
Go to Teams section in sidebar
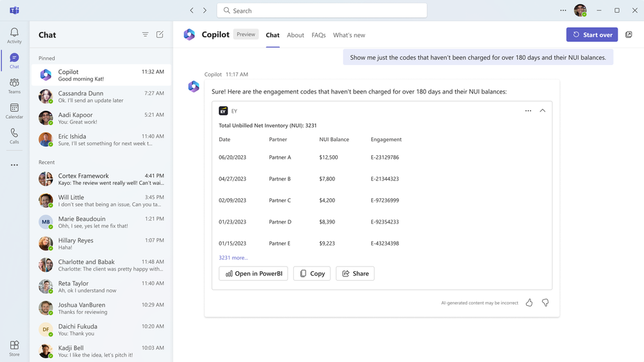click(14, 86)
